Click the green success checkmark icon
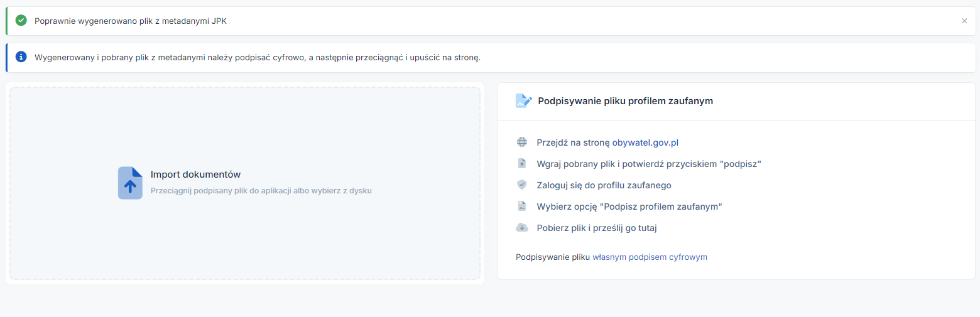The height and width of the screenshot is (317, 980). click(21, 21)
